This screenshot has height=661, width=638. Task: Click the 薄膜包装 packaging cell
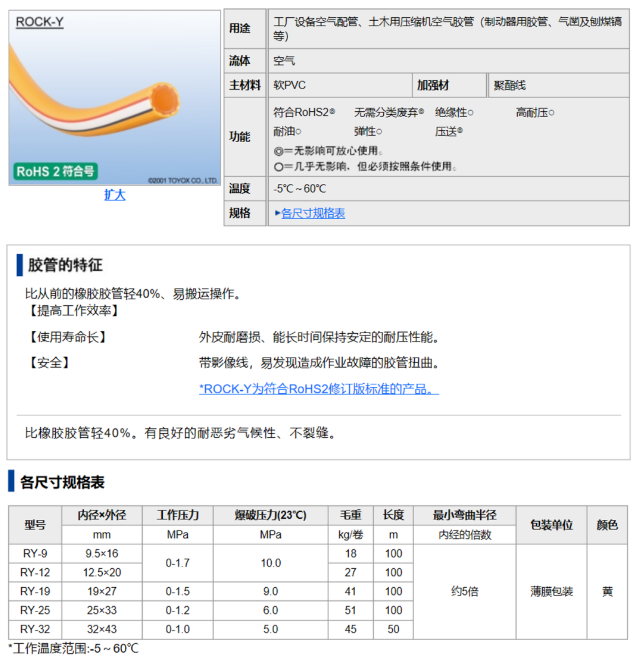point(551,591)
